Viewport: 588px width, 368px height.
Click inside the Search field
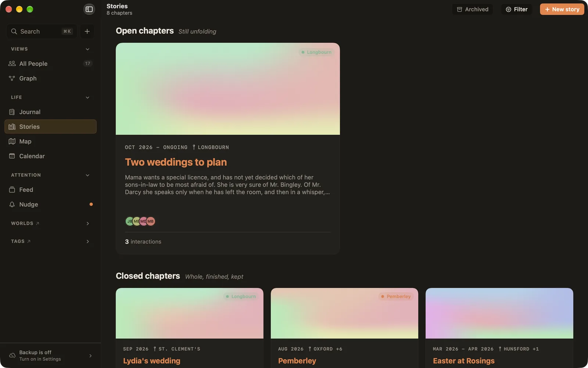(x=42, y=31)
